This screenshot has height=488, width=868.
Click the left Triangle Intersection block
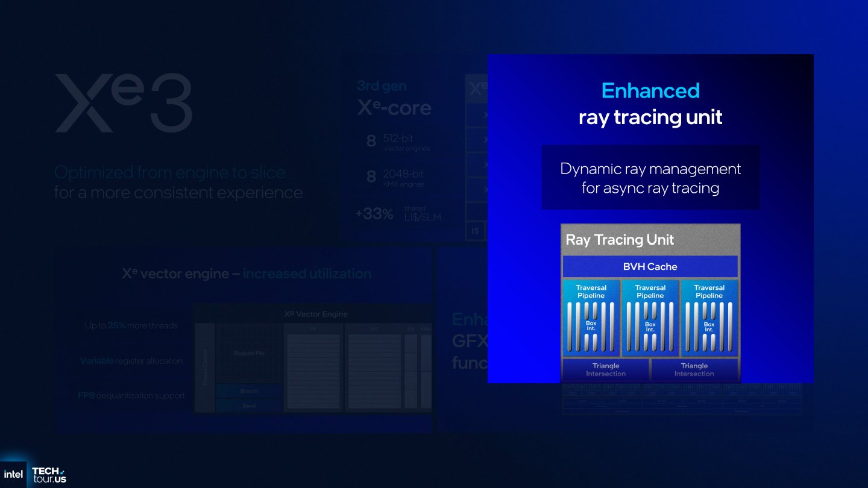pos(605,369)
